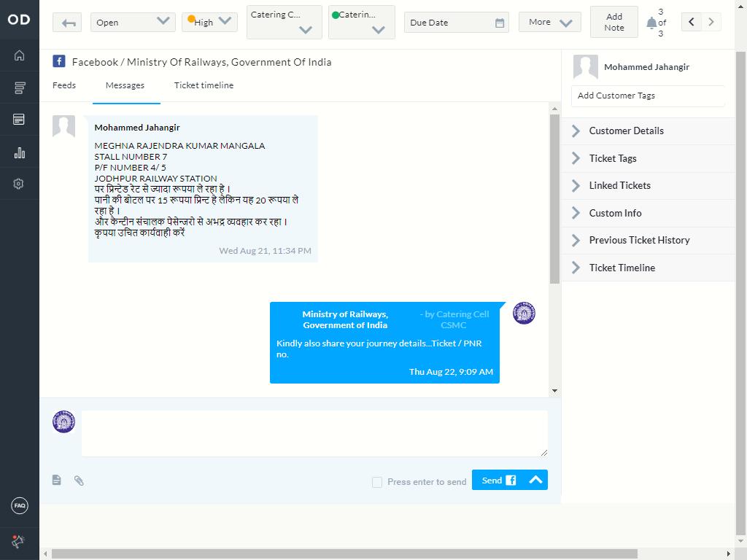Click the notification bell icon
The image size is (747, 560).
pyautogui.click(x=651, y=23)
